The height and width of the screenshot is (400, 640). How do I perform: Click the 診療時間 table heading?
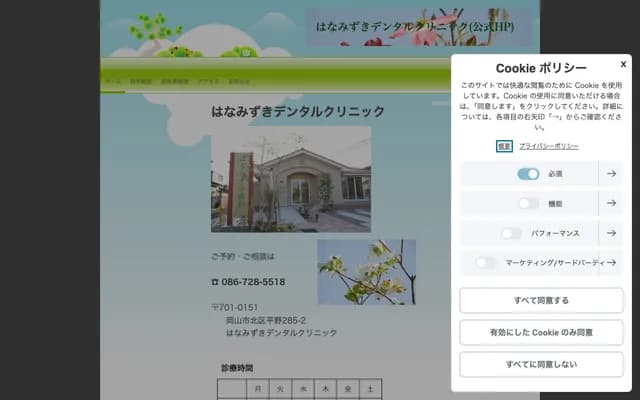tap(237, 368)
